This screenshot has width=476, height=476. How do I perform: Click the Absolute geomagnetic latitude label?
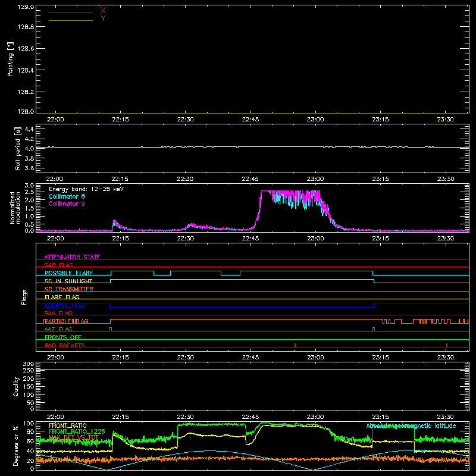pos(411,425)
